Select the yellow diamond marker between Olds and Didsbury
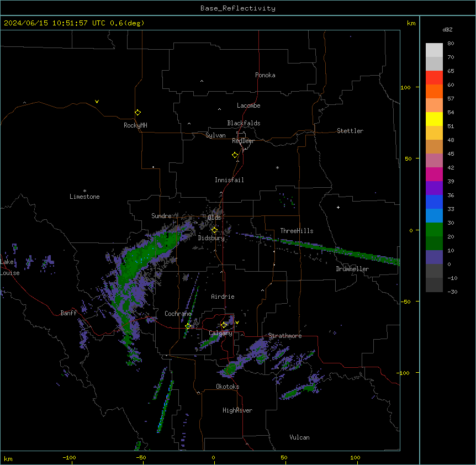Screen dimensions: 476x465 click(214, 230)
